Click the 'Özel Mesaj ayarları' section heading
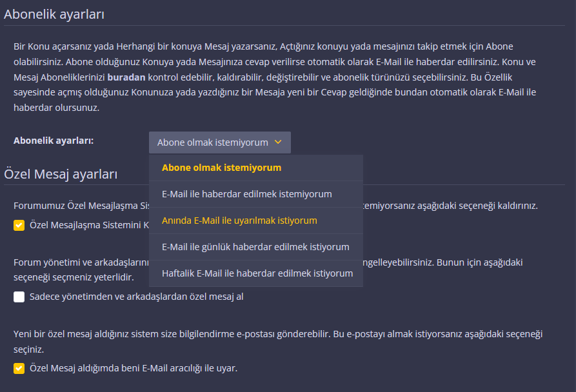Screen dimensions: 576x392 [x=61, y=174]
